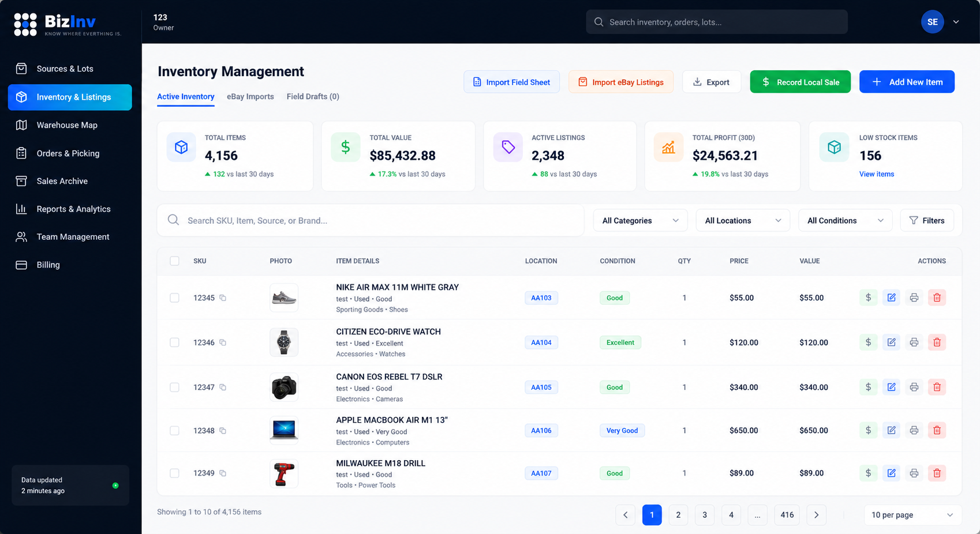Print label for SKU 12345
980x534 pixels.
914,298
